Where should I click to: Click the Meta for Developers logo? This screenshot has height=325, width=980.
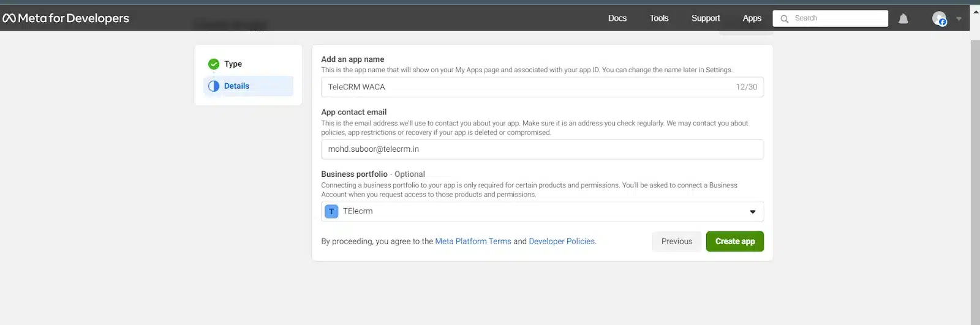pyautogui.click(x=66, y=18)
